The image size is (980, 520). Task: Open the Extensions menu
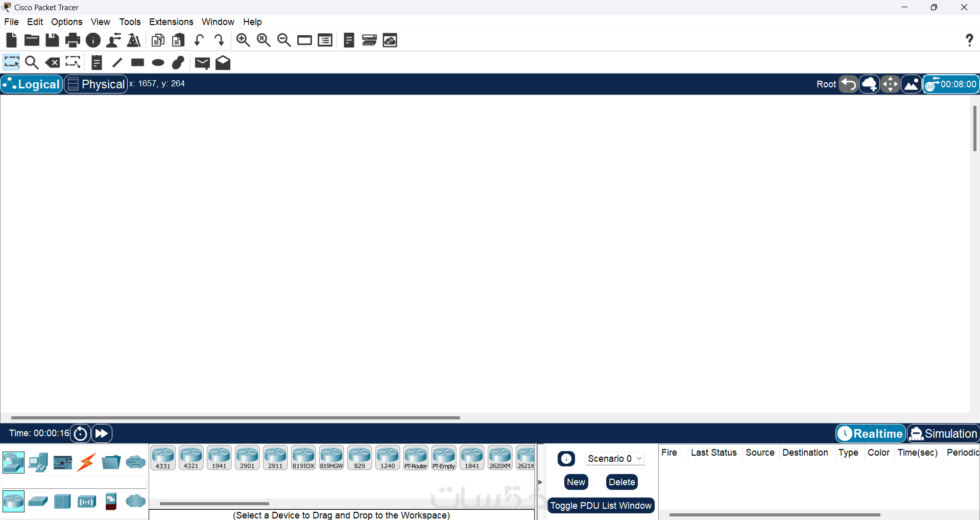coord(171,22)
